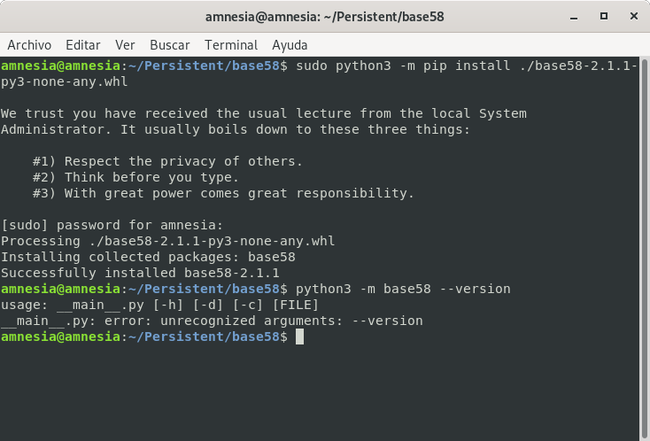Click the 'usage: __main__.py' output line
This screenshot has height=441, width=650.
(x=160, y=305)
